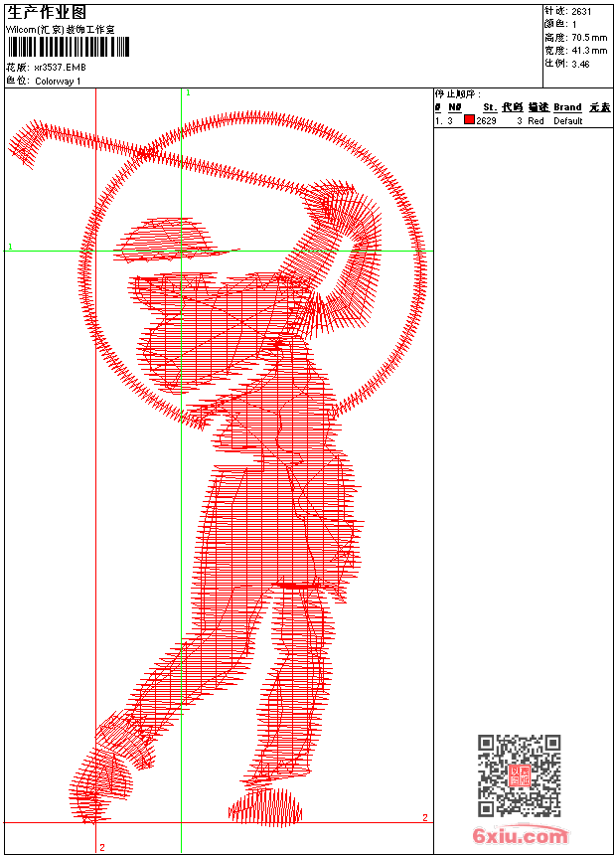Click the Default brand cell

pyautogui.click(x=568, y=121)
